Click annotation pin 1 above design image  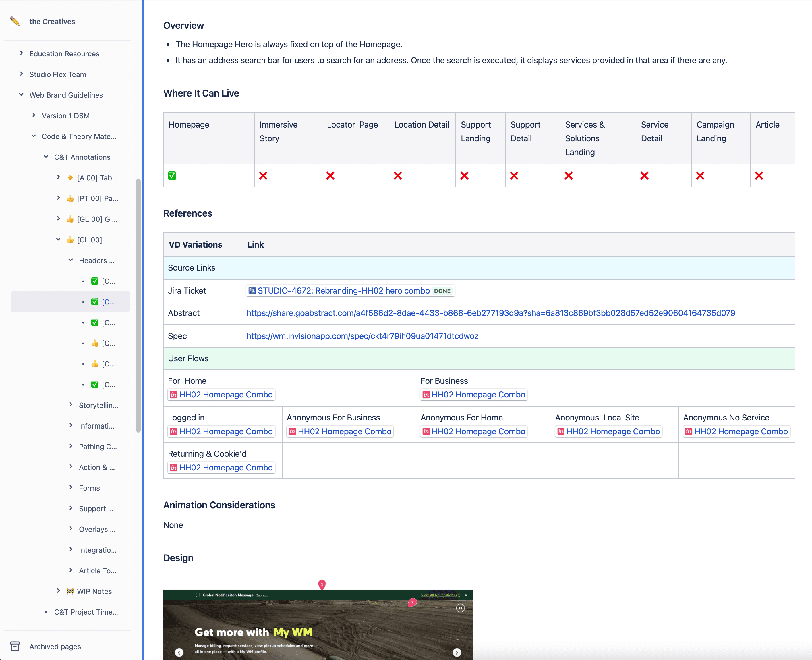[322, 584]
